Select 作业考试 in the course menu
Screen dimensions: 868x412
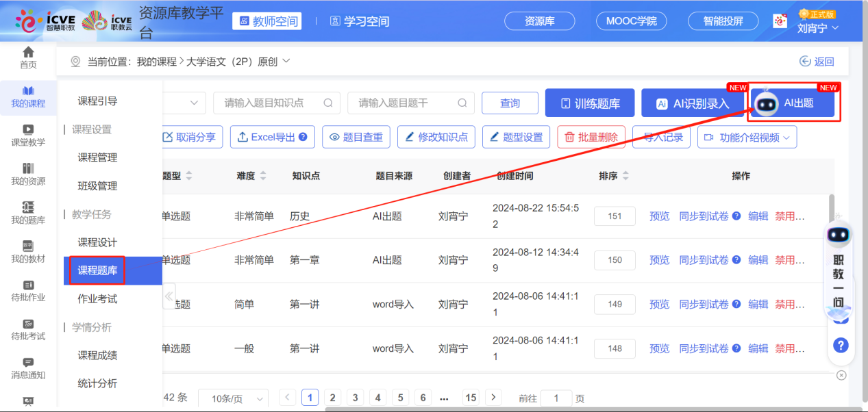click(97, 298)
